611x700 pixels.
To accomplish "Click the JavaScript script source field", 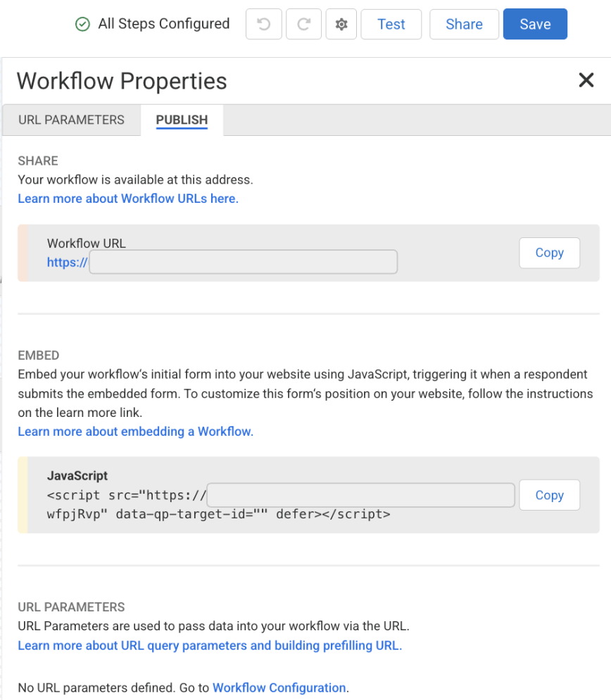I will tap(360, 494).
